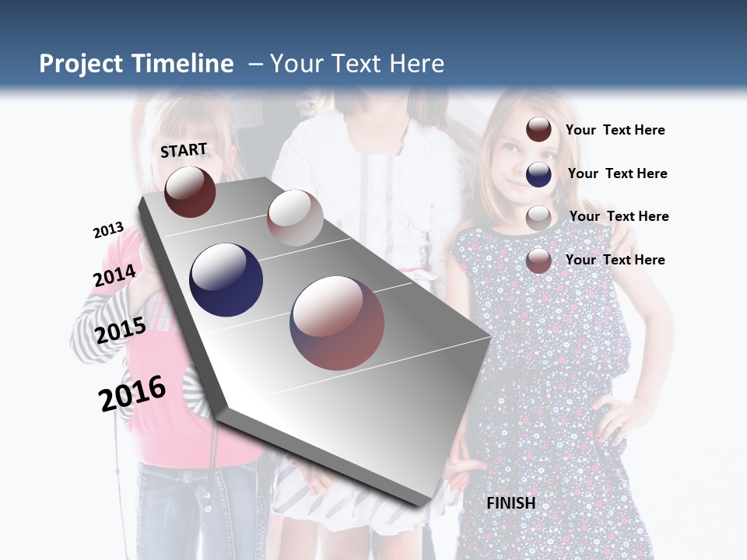Select the FINISH label near the arrow tip
This screenshot has width=747, height=560.
511,503
